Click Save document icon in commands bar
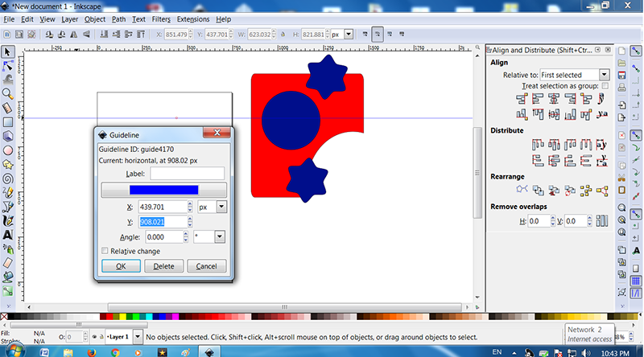Viewport: 644px width, 357px height. pos(621,76)
